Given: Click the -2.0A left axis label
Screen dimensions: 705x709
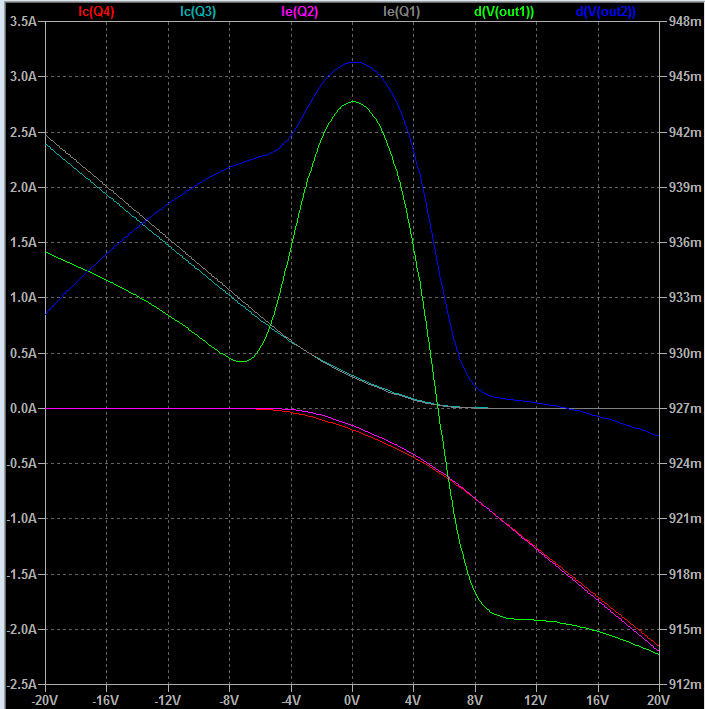Looking at the screenshot, I should coord(21,629).
